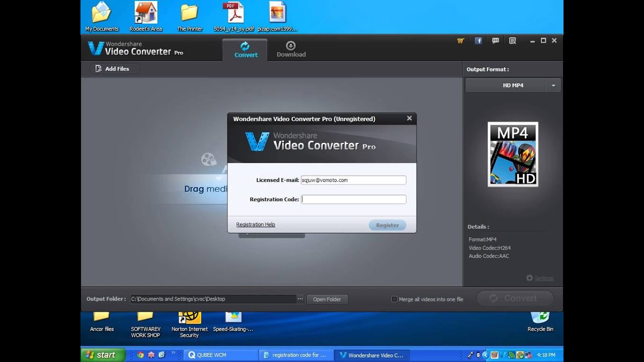The image size is (644, 362).
Task: Switch to Wondershare Video C taskbar button
Action: (x=372, y=355)
